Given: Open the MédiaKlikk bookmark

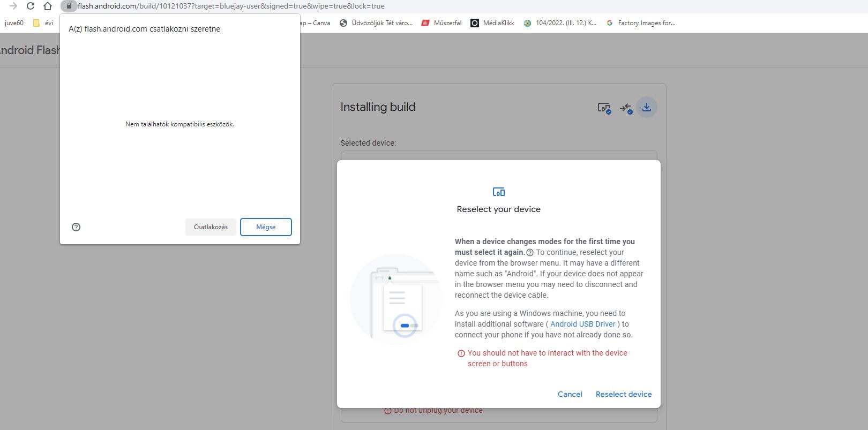Looking at the screenshot, I should (x=492, y=23).
